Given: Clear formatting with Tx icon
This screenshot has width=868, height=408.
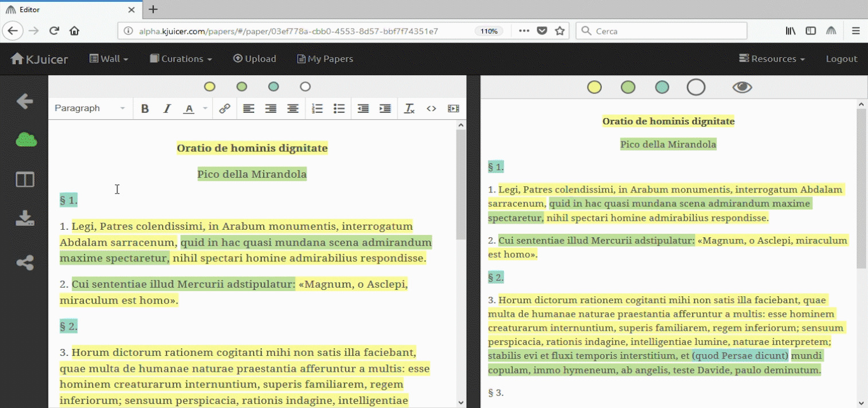Looking at the screenshot, I should 409,108.
